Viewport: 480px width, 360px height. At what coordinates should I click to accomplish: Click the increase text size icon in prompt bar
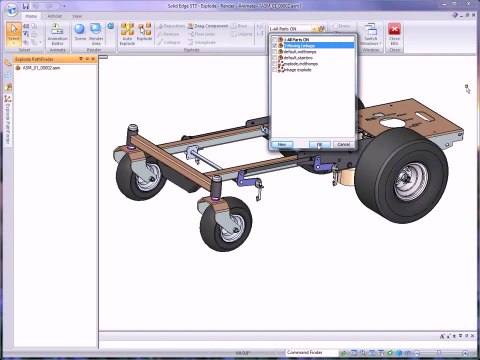[x=442, y=336]
